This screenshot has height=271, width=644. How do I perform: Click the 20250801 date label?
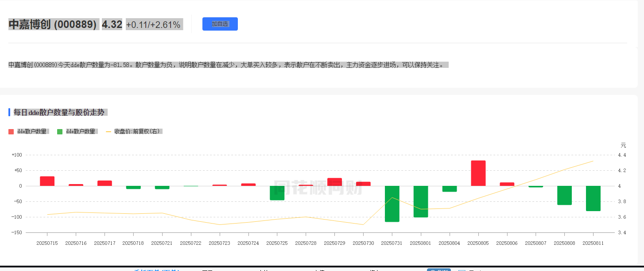click(x=421, y=243)
